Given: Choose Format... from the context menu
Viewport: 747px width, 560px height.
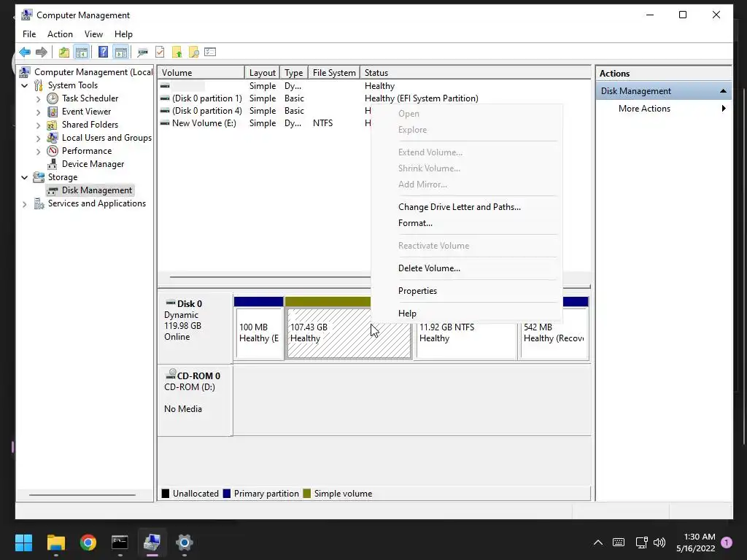Looking at the screenshot, I should 415,223.
